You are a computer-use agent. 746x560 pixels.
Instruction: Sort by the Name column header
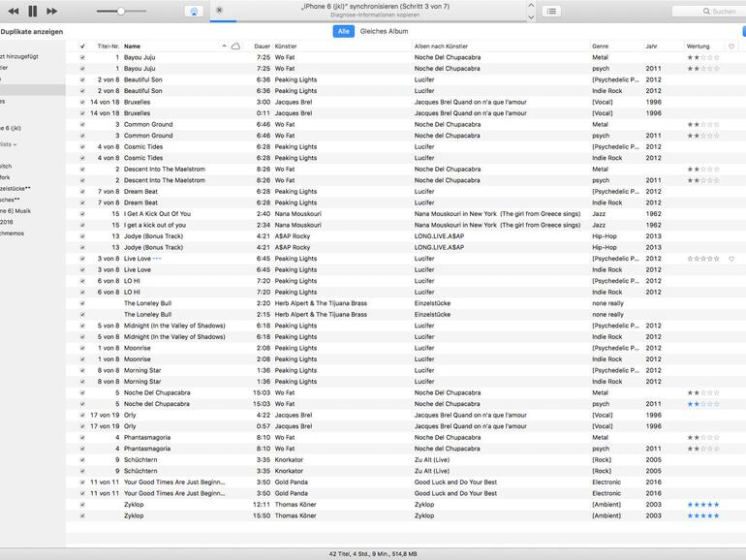[x=133, y=47]
